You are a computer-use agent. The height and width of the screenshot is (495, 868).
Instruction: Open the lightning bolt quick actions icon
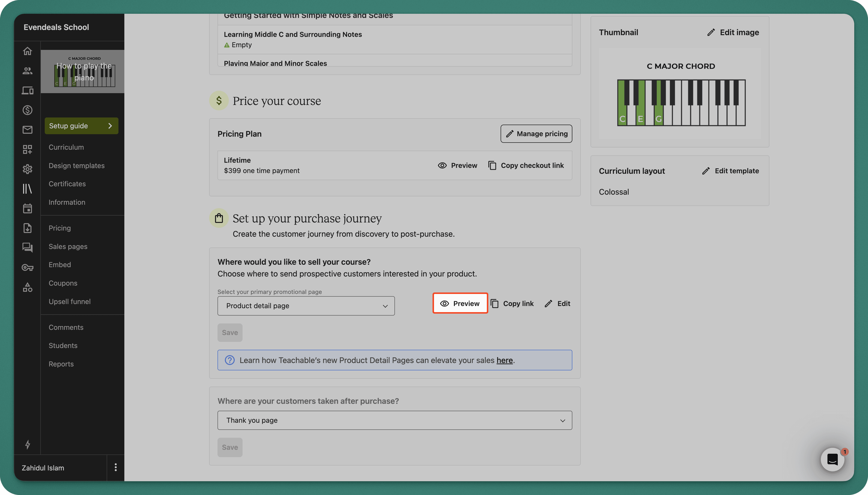point(28,444)
